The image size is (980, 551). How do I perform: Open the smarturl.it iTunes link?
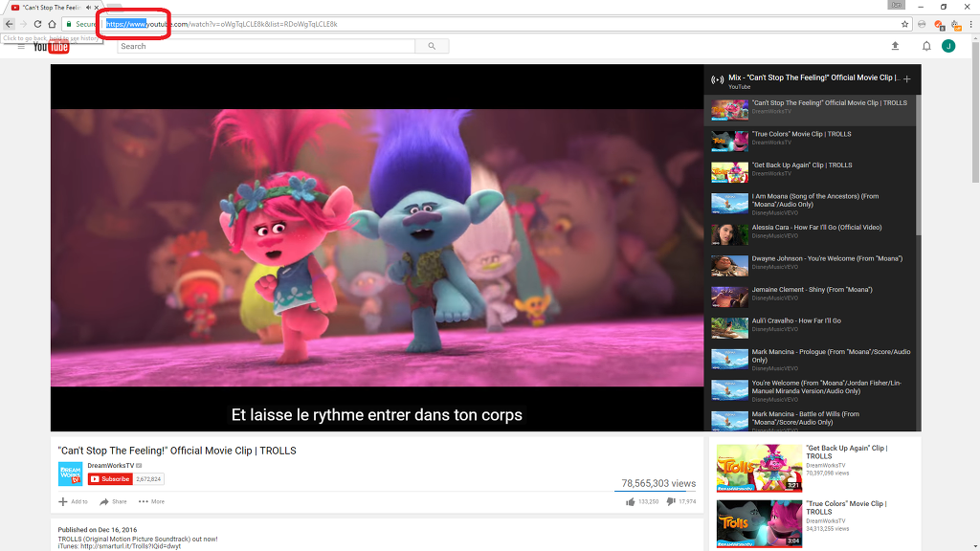pyautogui.click(x=130, y=546)
